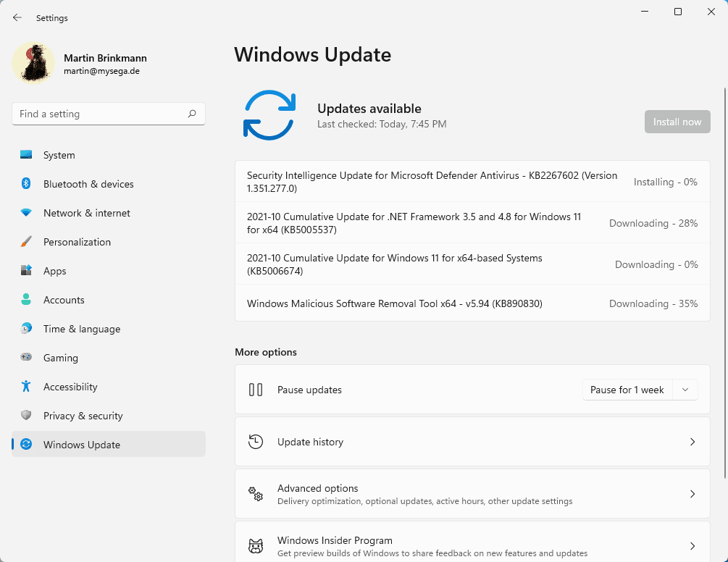Click the Gaming Xbox icon in sidebar
728x562 pixels.
coord(27,357)
